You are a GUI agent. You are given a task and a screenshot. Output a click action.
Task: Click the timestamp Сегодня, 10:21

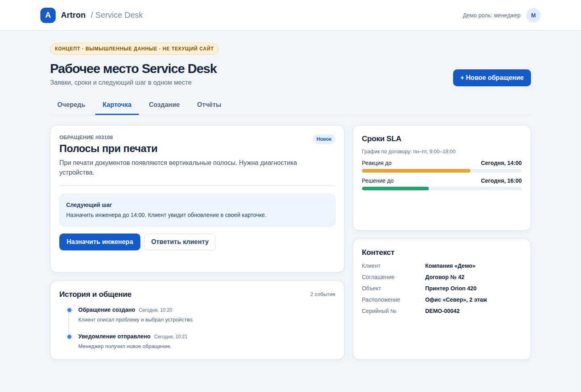(x=171, y=337)
